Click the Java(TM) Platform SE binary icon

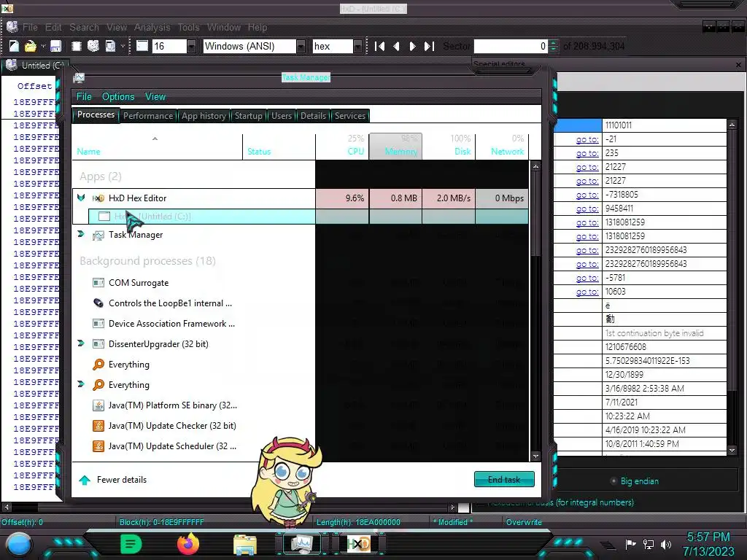tap(98, 405)
